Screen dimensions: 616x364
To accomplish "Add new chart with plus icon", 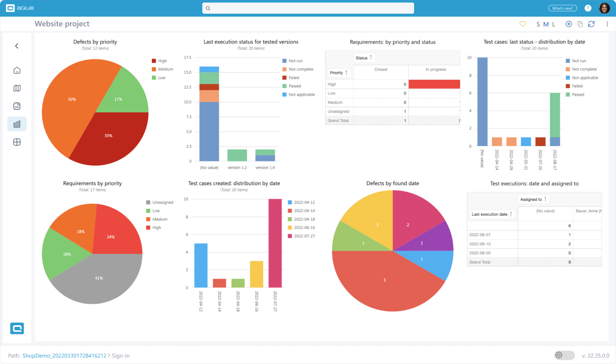I will [569, 24].
